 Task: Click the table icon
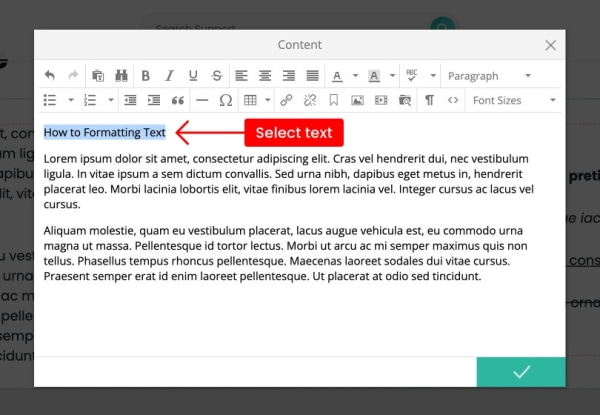250,100
